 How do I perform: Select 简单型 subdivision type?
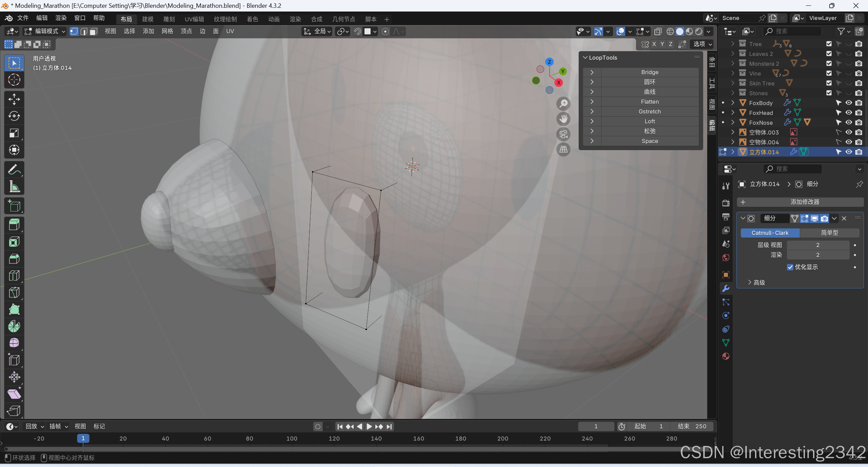829,233
